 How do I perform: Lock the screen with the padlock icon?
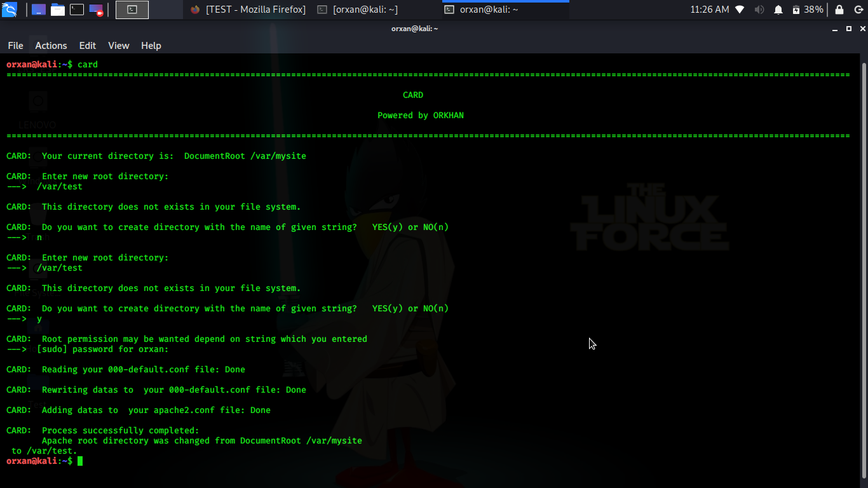[839, 10]
